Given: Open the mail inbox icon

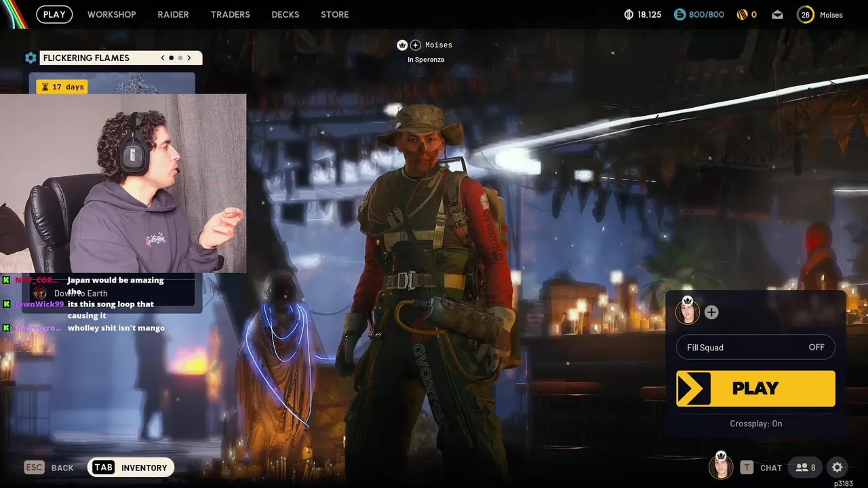Looking at the screenshot, I should click(777, 14).
